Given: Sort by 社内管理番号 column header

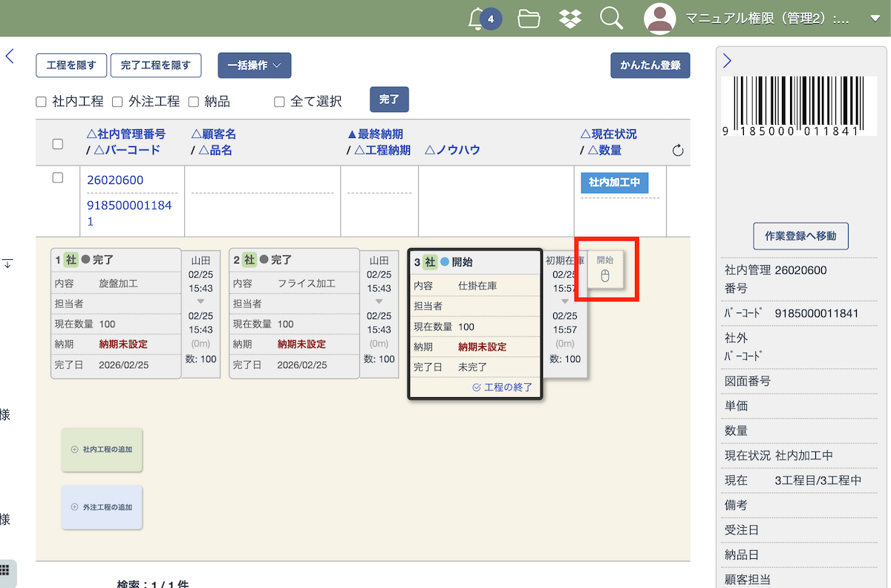Looking at the screenshot, I should (x=126, y=134).
